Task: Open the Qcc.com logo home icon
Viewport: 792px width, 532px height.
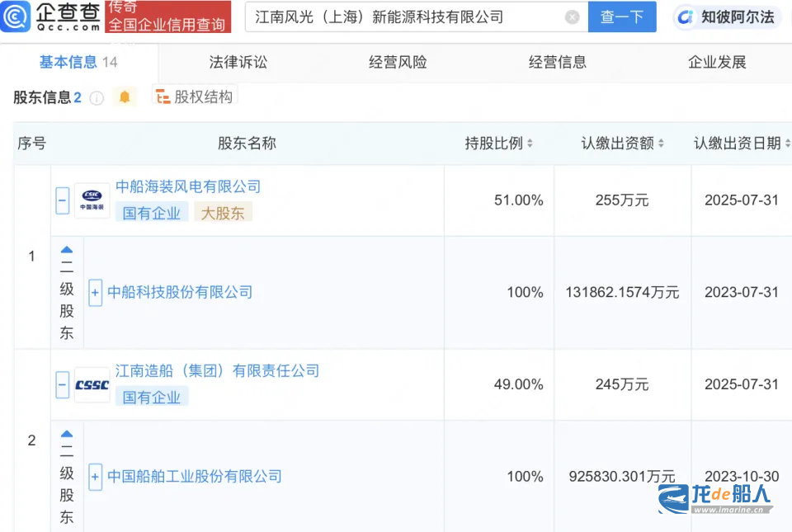Action: [16, 16]
